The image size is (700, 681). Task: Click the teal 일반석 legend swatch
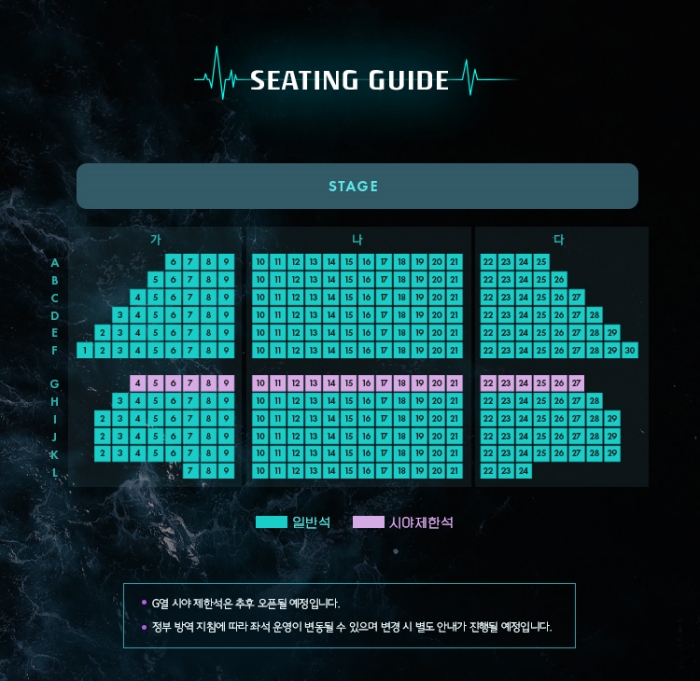pos(271,522)
